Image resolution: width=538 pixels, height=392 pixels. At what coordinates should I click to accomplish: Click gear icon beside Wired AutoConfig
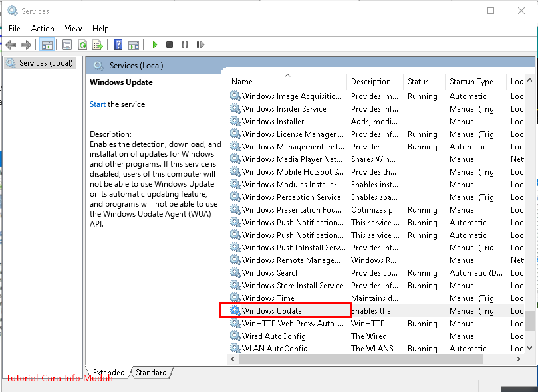coord(235,336)
